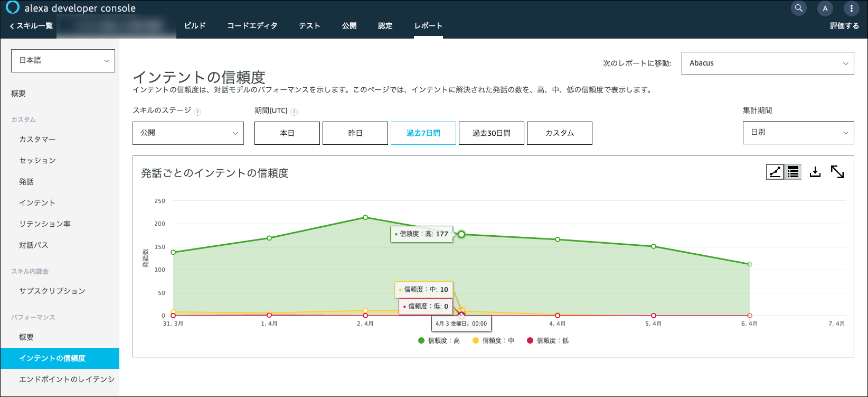Open the three-dot more options menu
The height and width of the screenshot is (397, 868).
pos(851,8)
